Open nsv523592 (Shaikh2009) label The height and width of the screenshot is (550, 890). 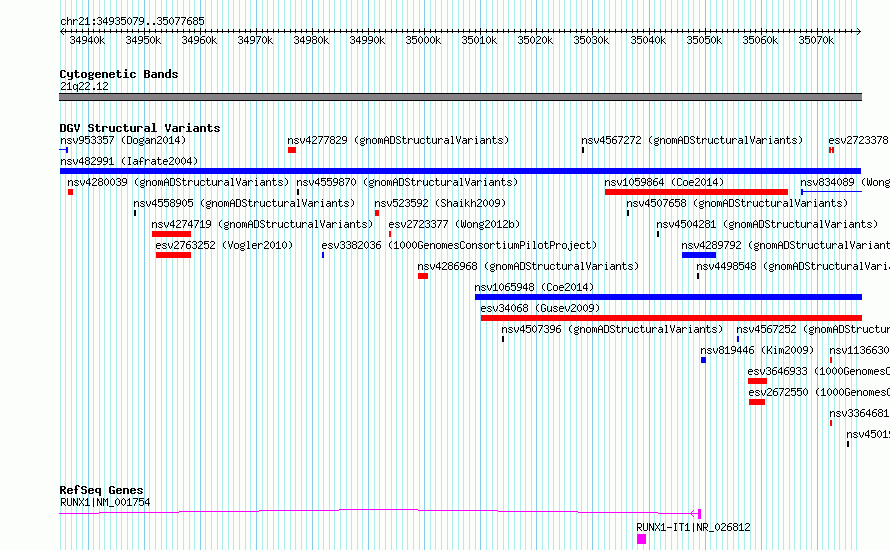click(x=440, y=203)
